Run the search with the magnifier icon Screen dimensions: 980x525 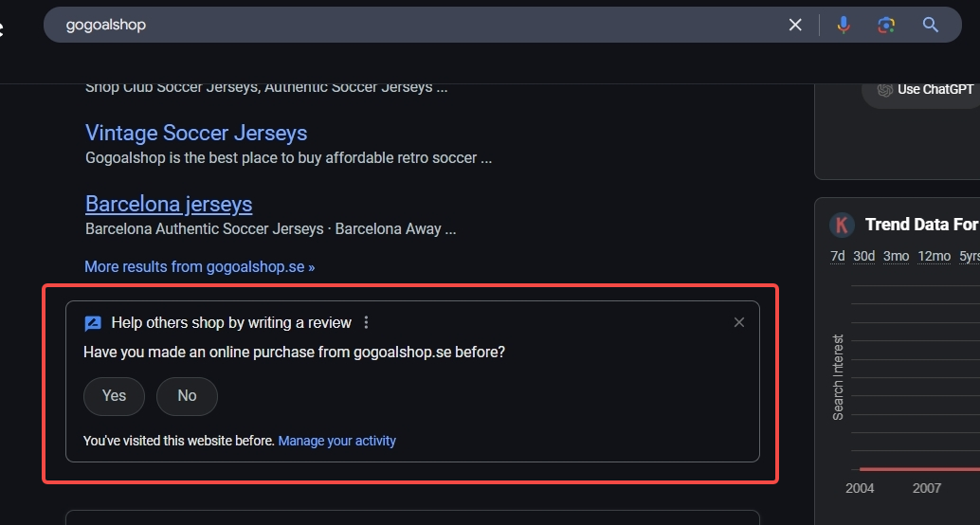931,25
